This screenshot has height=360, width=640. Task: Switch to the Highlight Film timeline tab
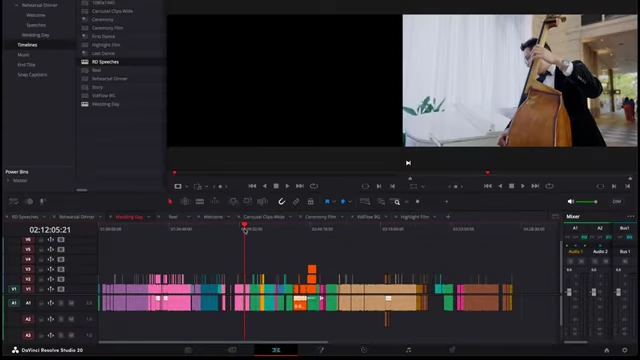point(415,217)
